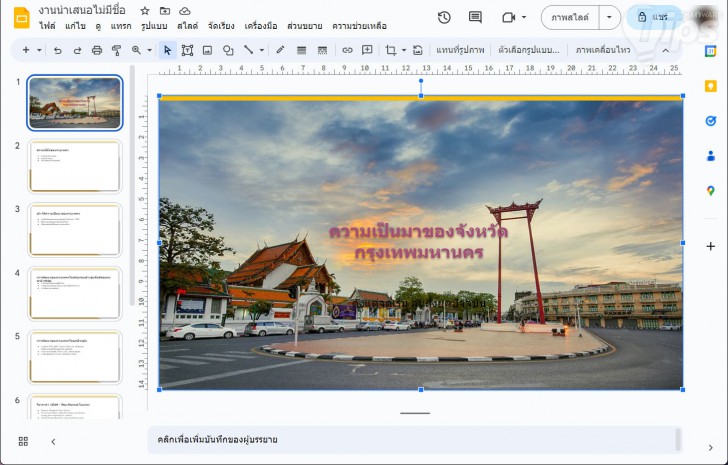This screenshot has width=728, height=465.
Task: Select slide 4 thumbnail
Action: 75,293
